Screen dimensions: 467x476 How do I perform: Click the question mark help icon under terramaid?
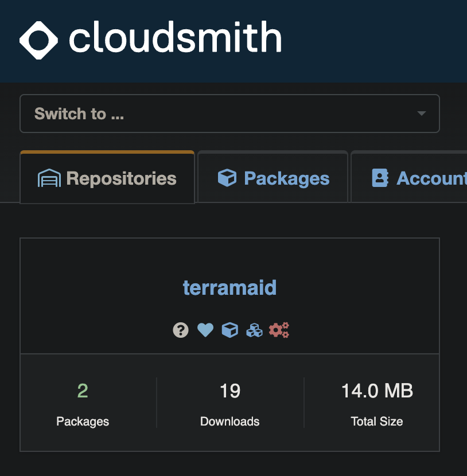(181, 330)
